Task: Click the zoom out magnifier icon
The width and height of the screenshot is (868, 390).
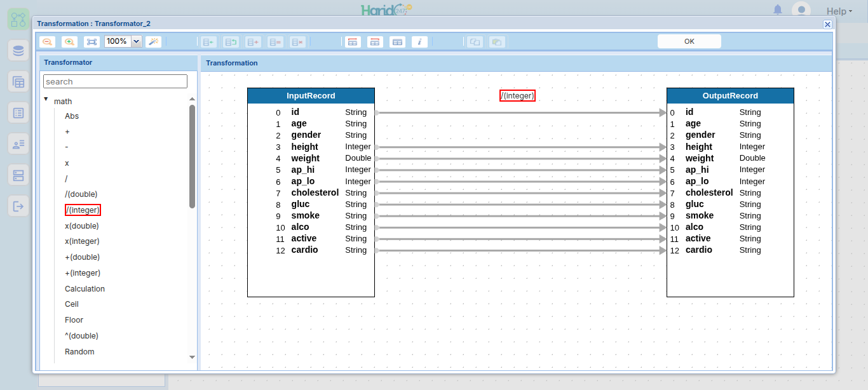Action: tap(47, 42)
